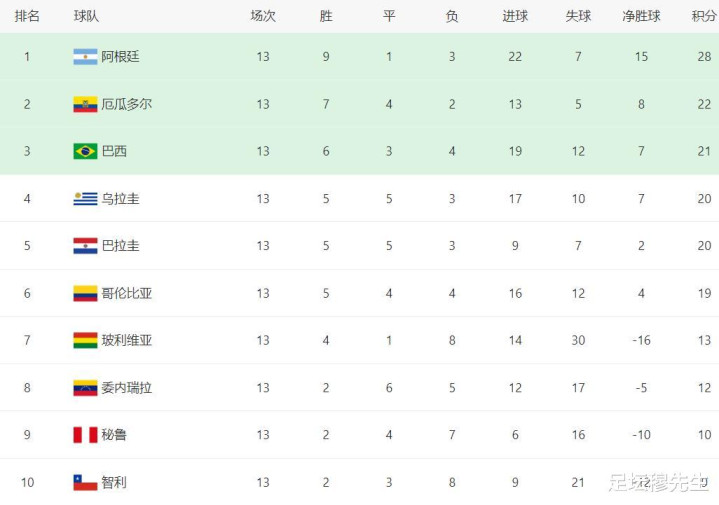
Task: Click the Venezuela flag icon
Action: pos(85,388)
